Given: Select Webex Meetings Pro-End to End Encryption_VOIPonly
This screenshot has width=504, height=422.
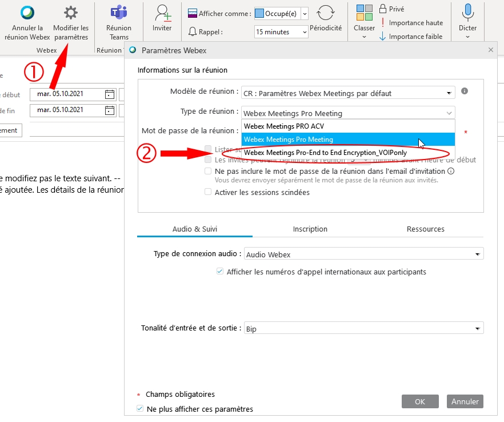Looking at the screenshot, I should 348,153.
